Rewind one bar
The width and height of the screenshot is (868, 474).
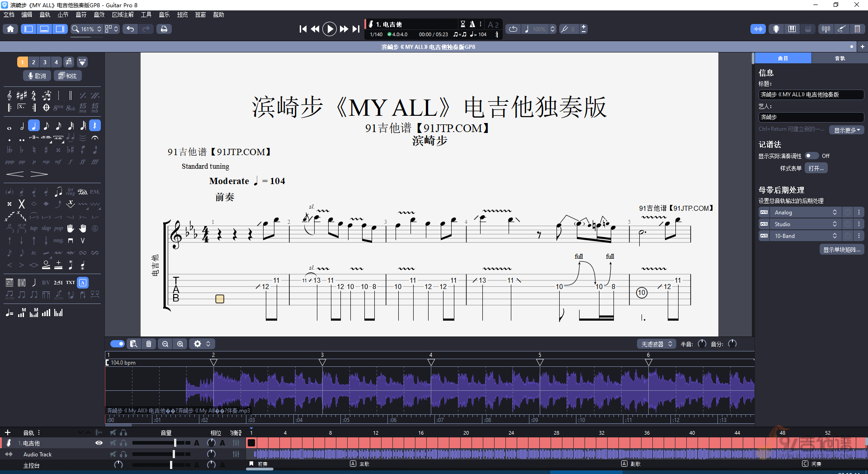click(315, 29)
